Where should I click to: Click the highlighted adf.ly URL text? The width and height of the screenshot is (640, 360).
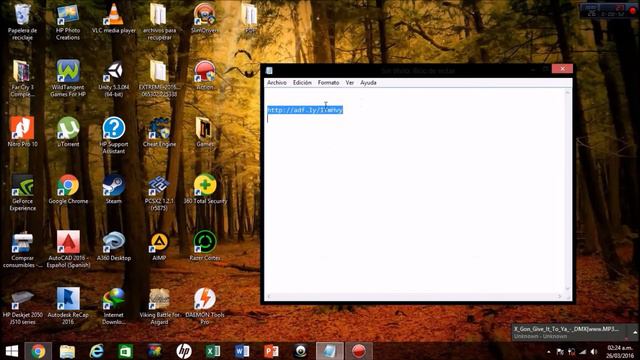tap(305, 110)
